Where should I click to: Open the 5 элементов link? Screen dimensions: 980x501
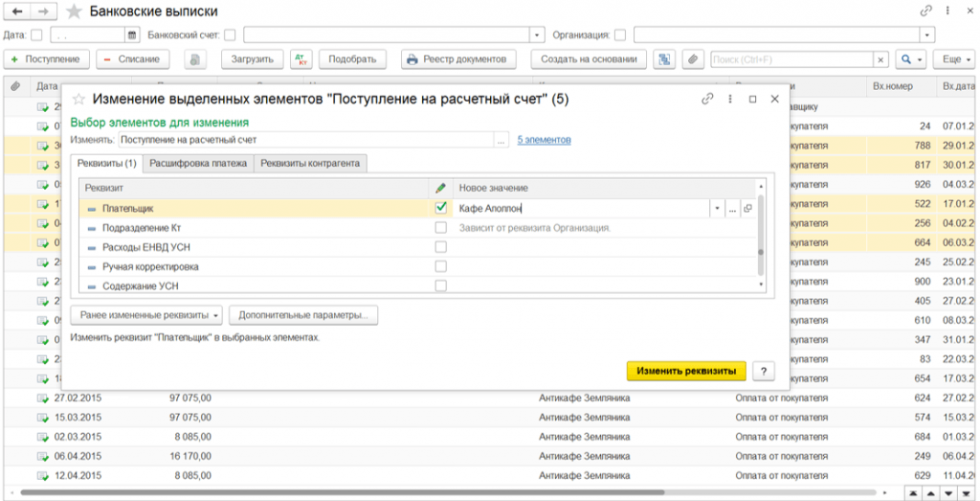[544, 140]
